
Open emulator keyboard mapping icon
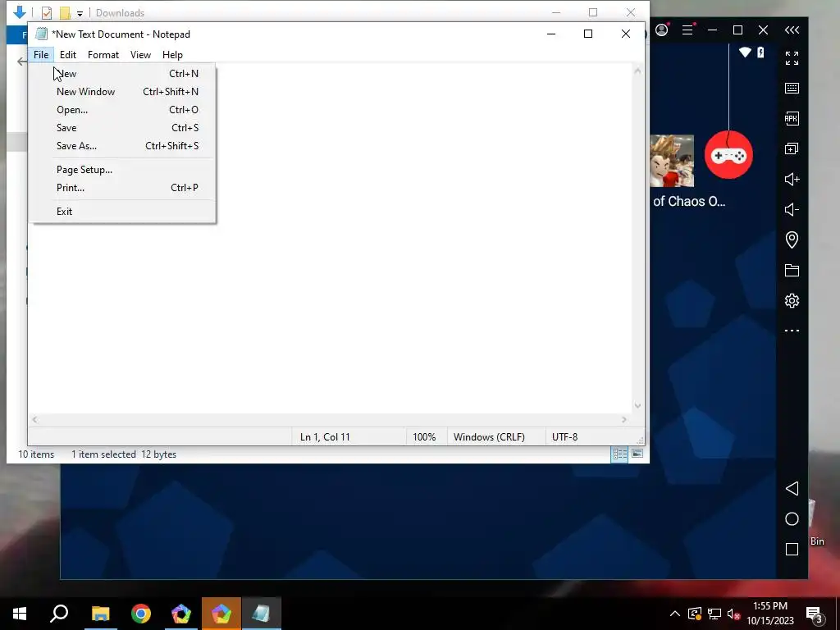[792, 89]
